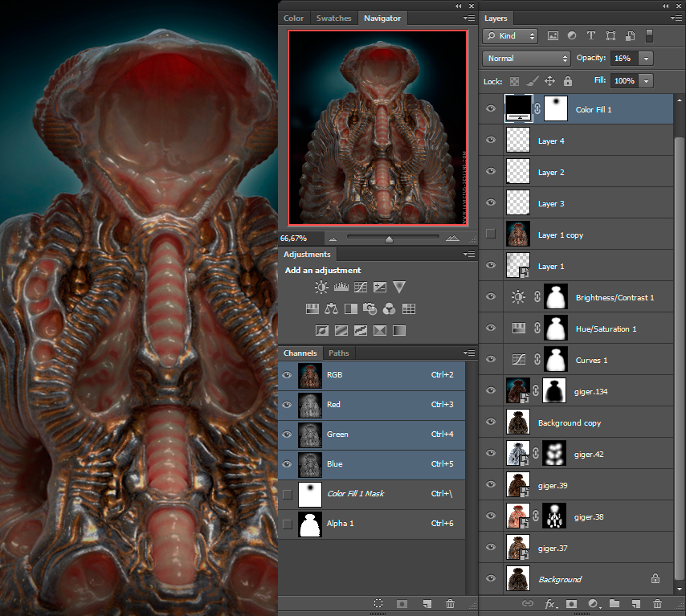Add an Invert adjustment
Screen dimensions: 686x616
click(x=322, y=330)
